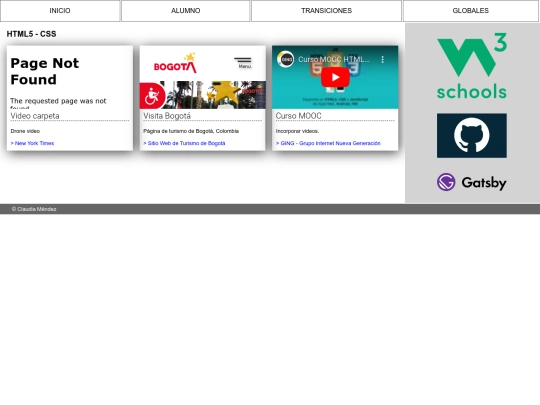Screen dimensions: 540x405
Task: Click the Incorporar videos description
Action: 297,131
